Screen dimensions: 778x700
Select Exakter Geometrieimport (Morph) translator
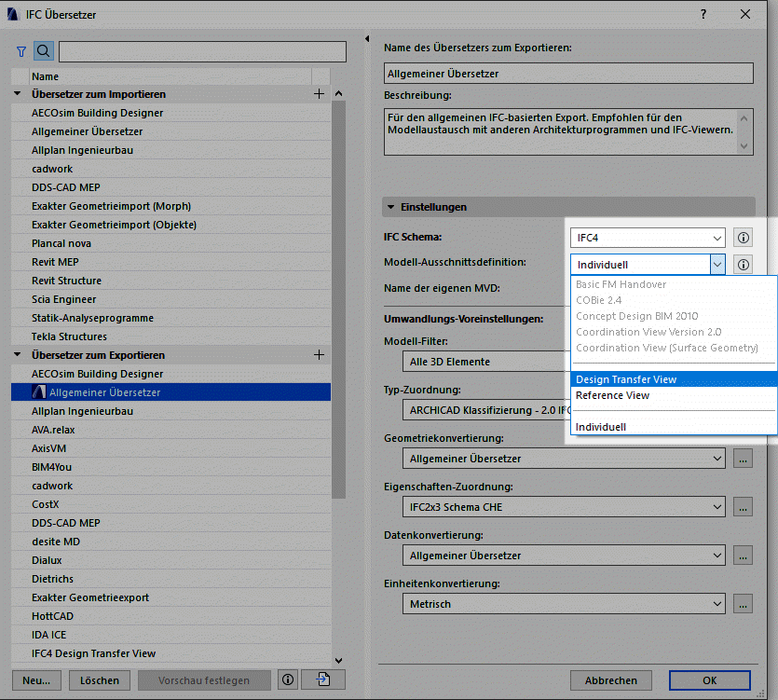coord(171,206)
